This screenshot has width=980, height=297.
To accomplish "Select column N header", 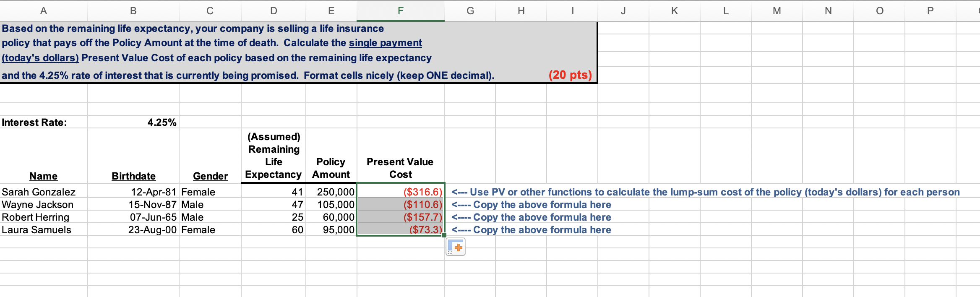I will pyautogui.click(x=828, y=11).
